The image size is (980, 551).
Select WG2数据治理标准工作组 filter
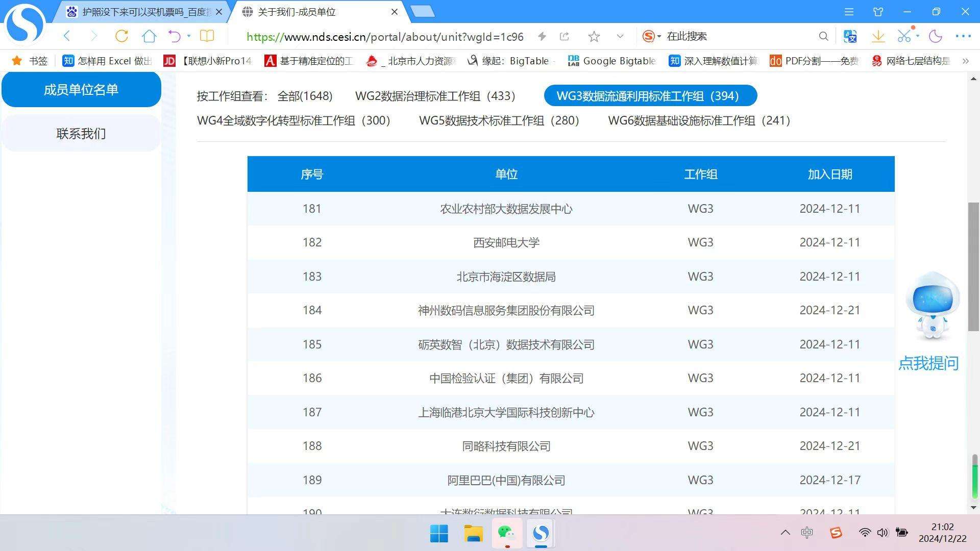pos(435,96)
